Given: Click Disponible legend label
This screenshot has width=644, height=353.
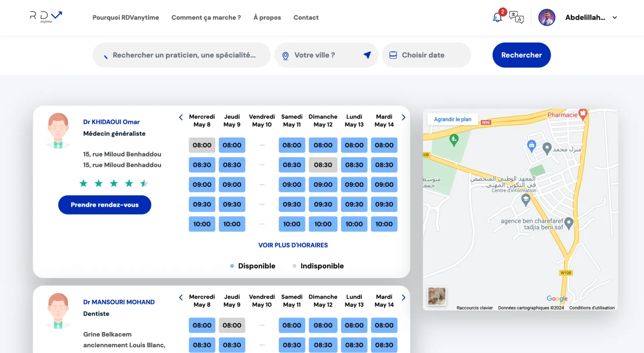Looking at the screenshot, I should pyautogui.click(x=256, y=266).
